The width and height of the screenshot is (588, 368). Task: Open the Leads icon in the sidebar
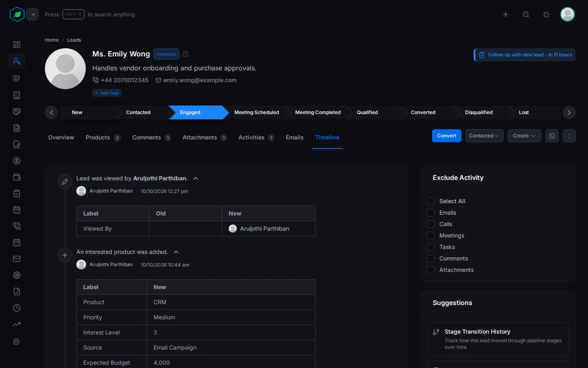pos(17,61)
